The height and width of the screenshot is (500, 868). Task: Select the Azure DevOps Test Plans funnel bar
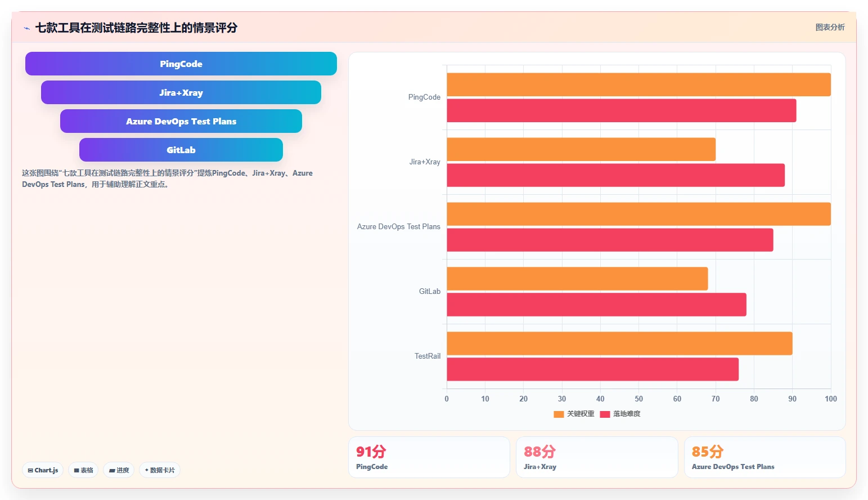click(181, 121)
